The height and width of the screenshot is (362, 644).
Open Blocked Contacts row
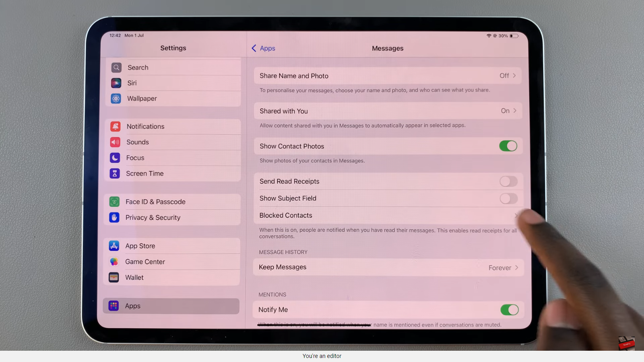tap(388, 215)
